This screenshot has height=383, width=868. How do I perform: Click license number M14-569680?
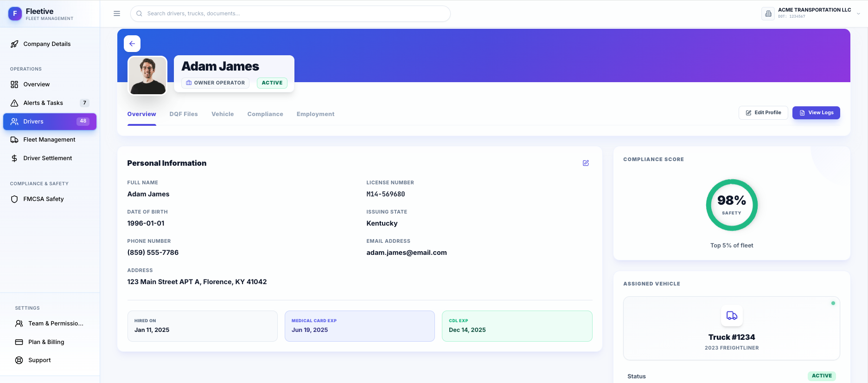(x=386, y=194)
